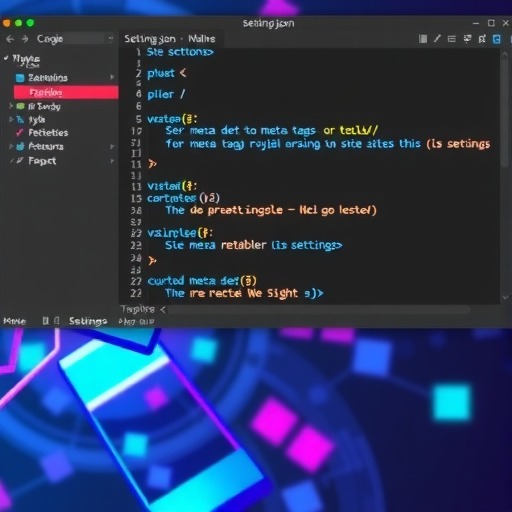
Task: Click code line starting 'for meta tag)'
Action: (x=328, y=144)
